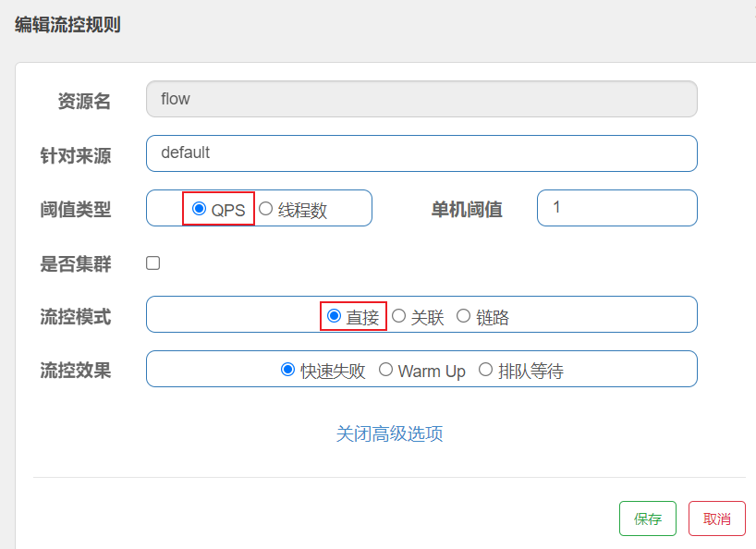Image resolution: width=756 pixels, height=549 pixels.
Task: Click the 资源名 field containing flow
Action: [421, 99]
